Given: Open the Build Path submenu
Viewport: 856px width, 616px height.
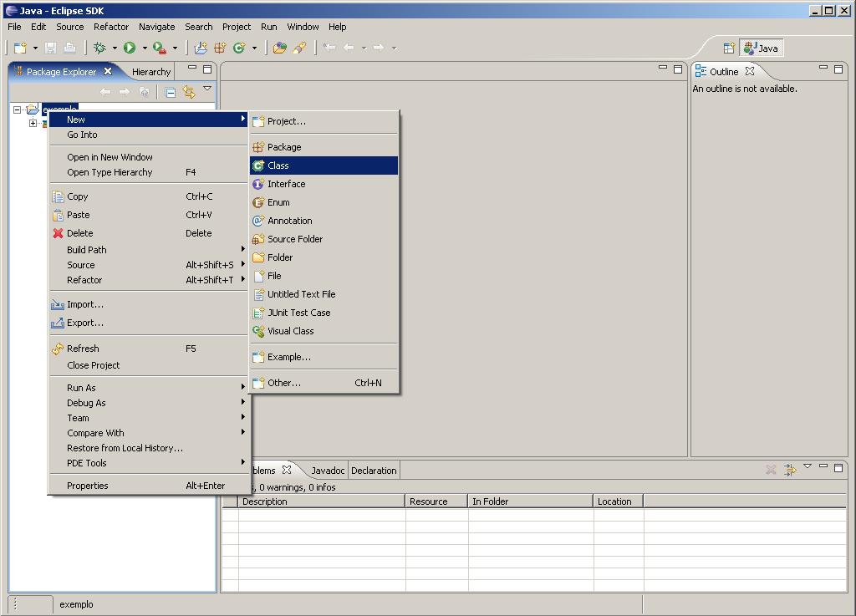Looking at the screenshot, I should pyautogui.click(x=149, y=250).
